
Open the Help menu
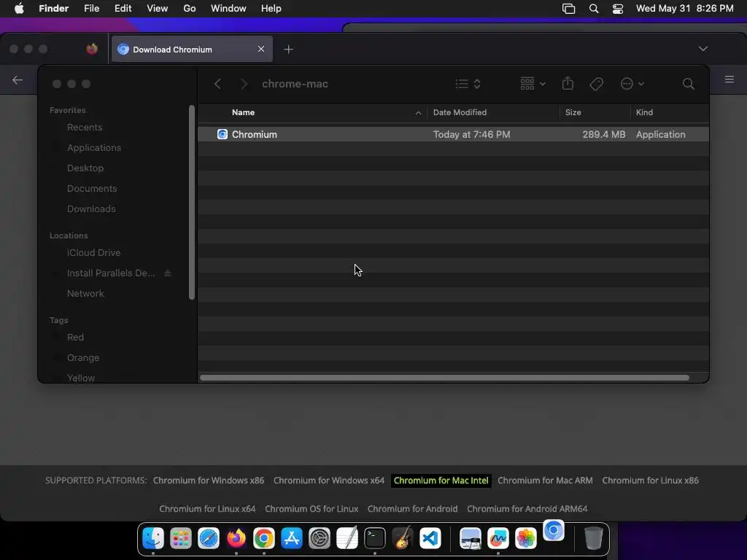[271, 9]
